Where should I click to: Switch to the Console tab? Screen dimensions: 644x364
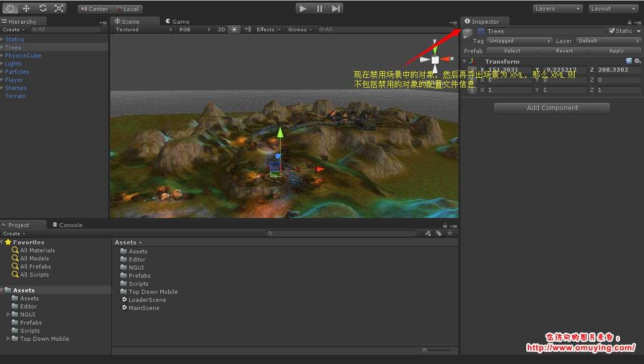tap(67, 225)
